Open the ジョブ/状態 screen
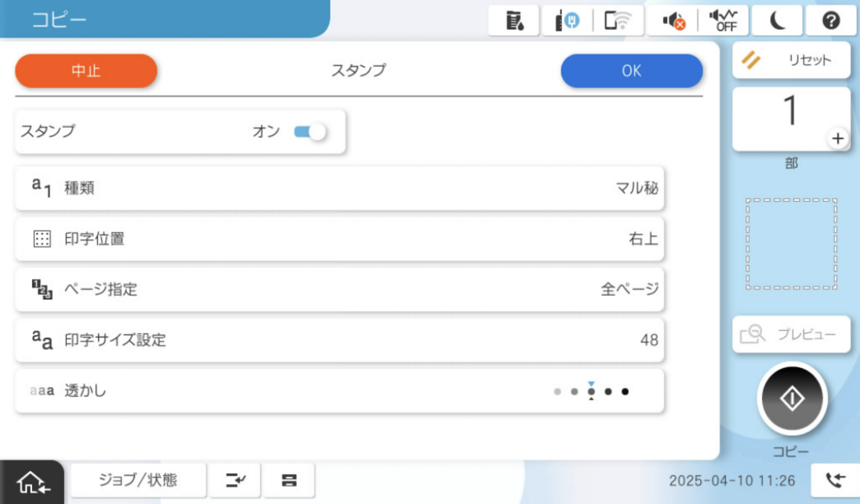Viewport: 860px width, 504px height. pos(138,480)
